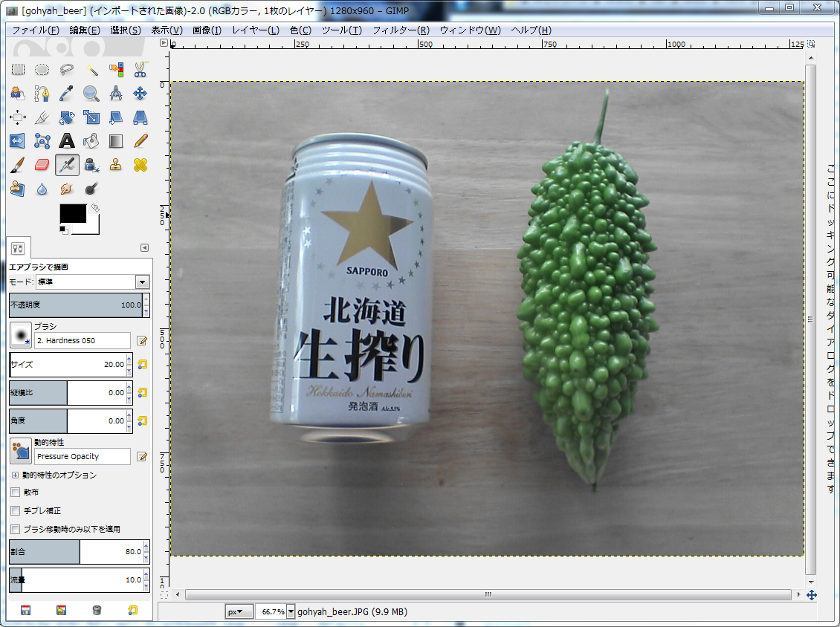The height and width of the screenshot is (627, 840).
Task: Select the Blur/Sharpen droplet tool
Action: [x=42, y=189]
